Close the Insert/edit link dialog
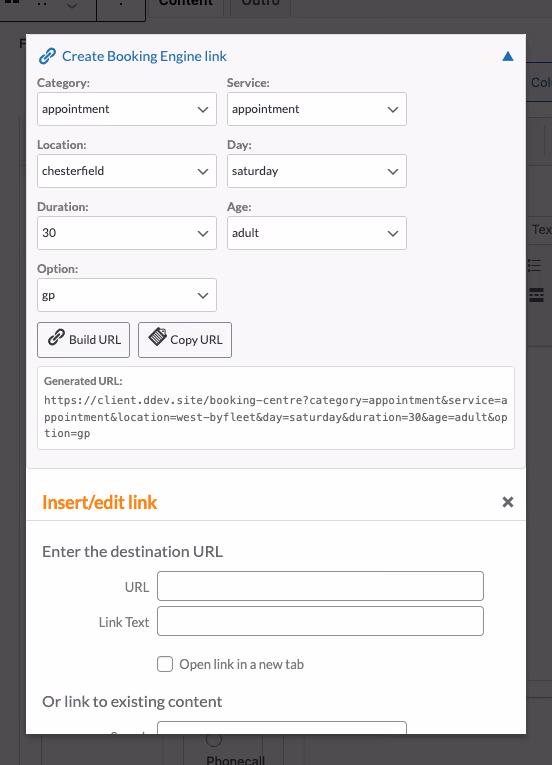 point(508,502)
